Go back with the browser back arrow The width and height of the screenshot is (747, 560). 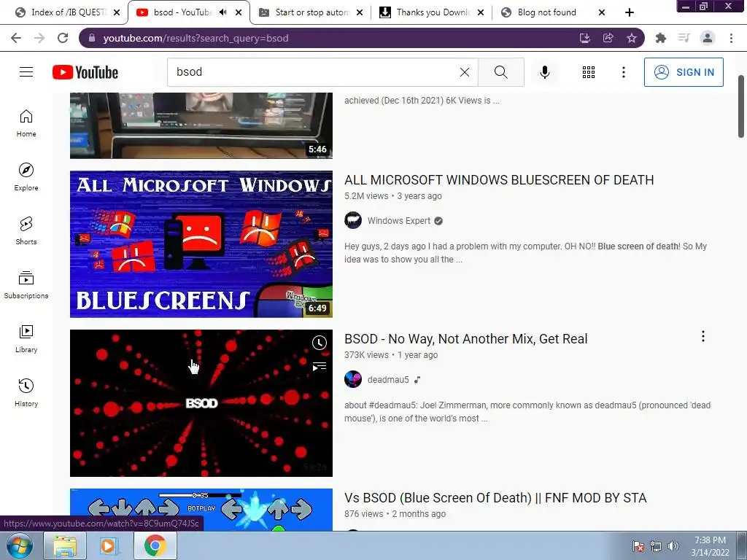16,38
